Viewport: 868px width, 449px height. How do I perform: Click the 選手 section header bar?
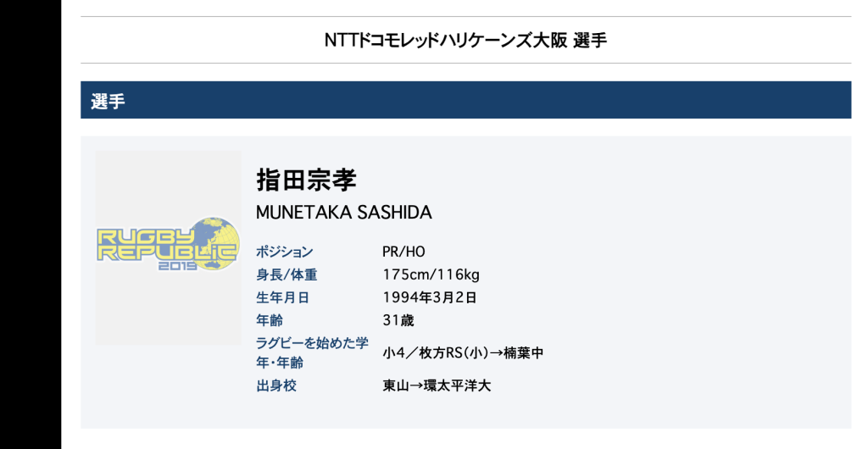click(465, 101)
